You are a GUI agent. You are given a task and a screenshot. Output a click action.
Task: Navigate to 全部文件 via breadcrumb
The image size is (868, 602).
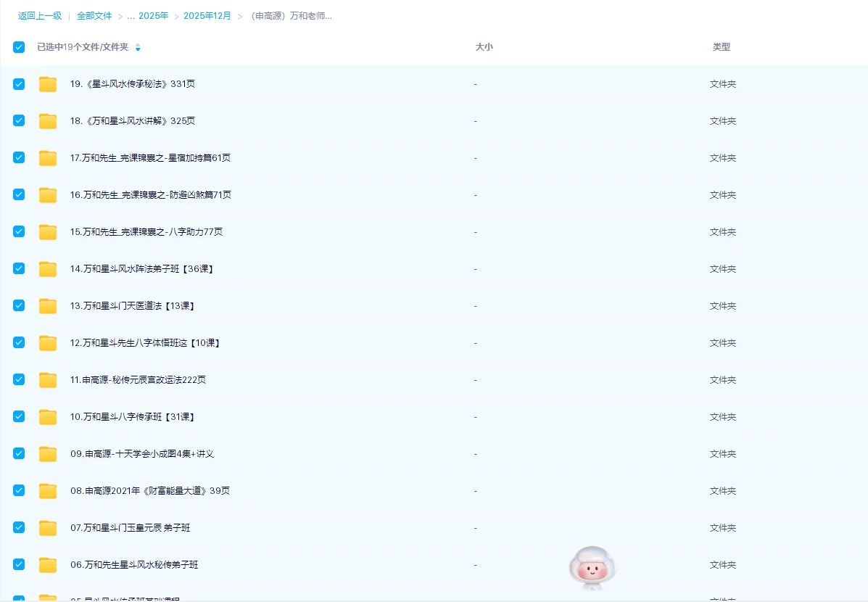[94, 15]
